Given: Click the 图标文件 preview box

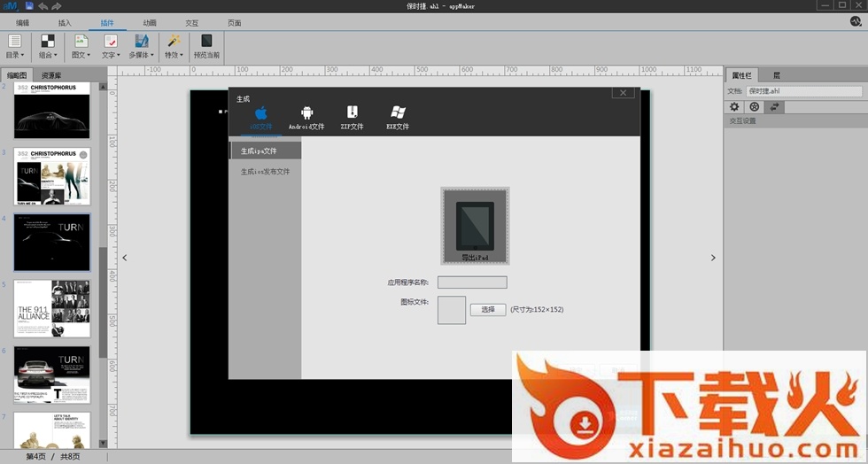Looking at the screenshot, I should pos(452,310).
